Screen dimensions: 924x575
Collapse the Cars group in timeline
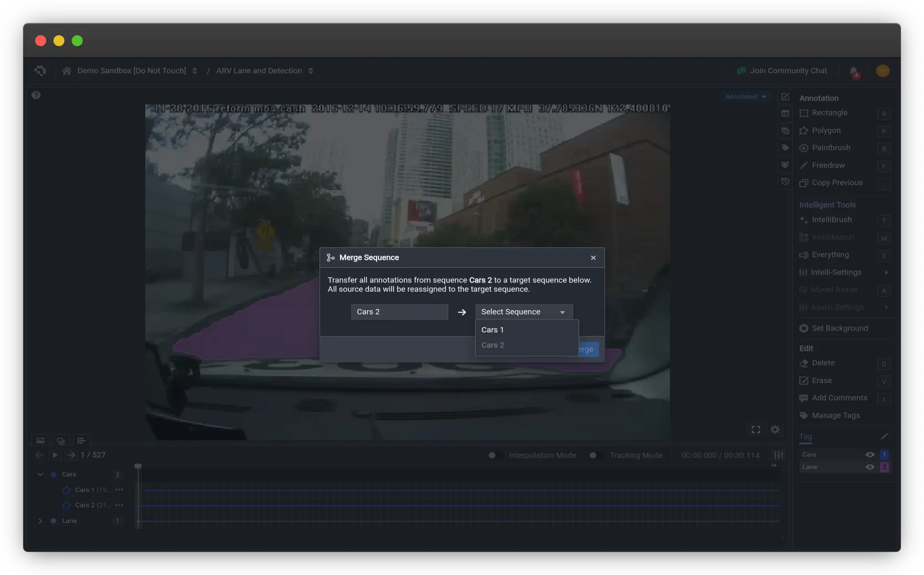(40, 474)
